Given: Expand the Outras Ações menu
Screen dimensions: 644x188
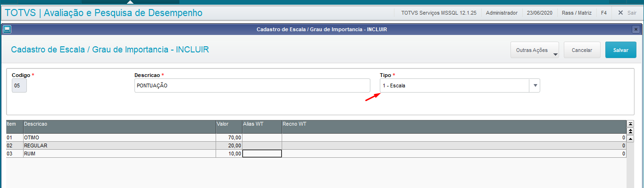Looking at the screenshot, I should pyautogui.click(x=535, y=50).
